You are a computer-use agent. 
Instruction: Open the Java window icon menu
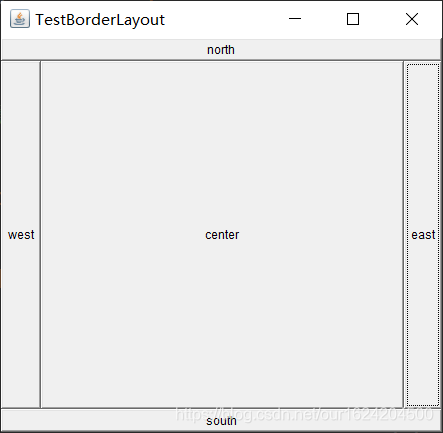[x=20, y=19]
